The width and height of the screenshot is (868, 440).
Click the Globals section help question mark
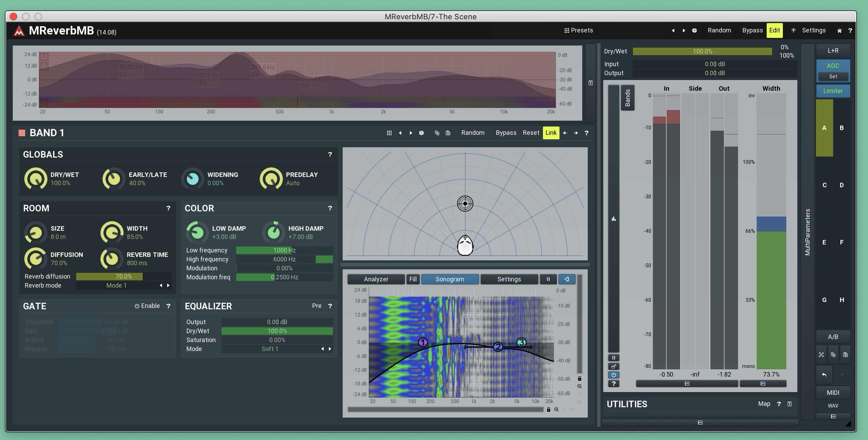coord(330,154)
